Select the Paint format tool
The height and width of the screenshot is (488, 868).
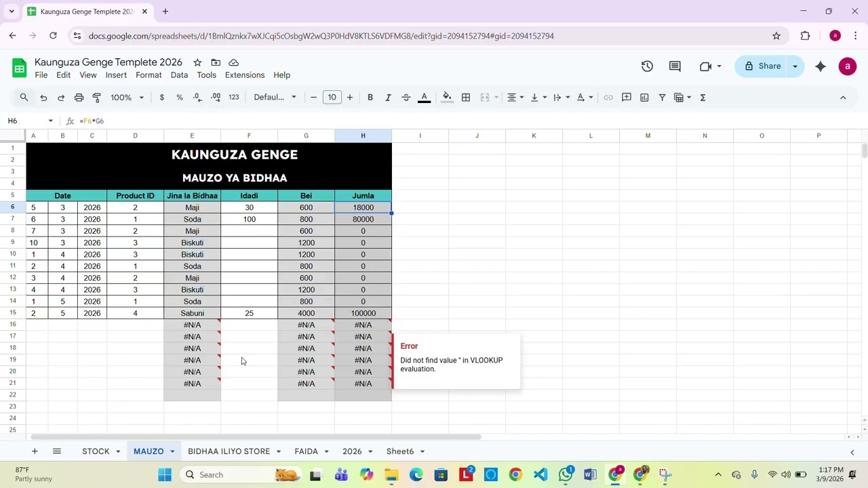[x=96, y=98]
